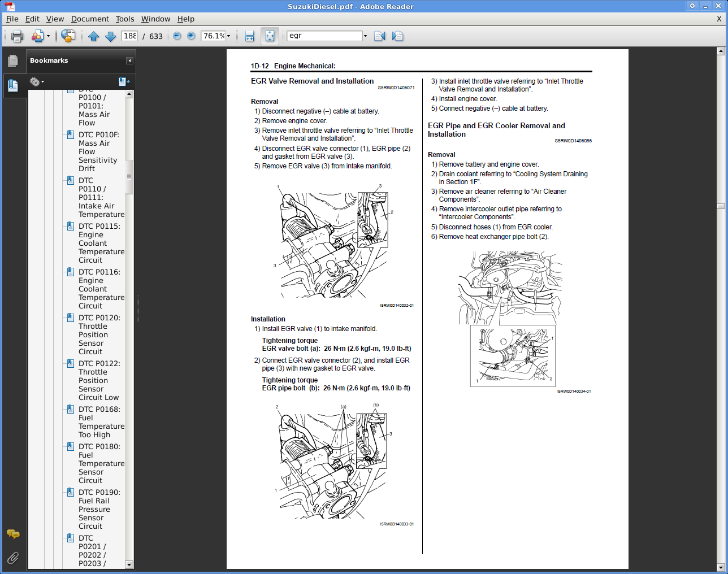This screenshot has height=574, width=728.
Task: Click bookmark page icon beside DTC P0190
Action: tap(71, 492)
